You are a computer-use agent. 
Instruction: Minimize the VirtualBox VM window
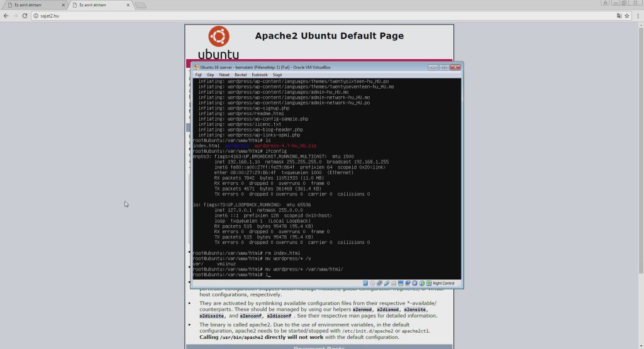(x=433, y=67)
